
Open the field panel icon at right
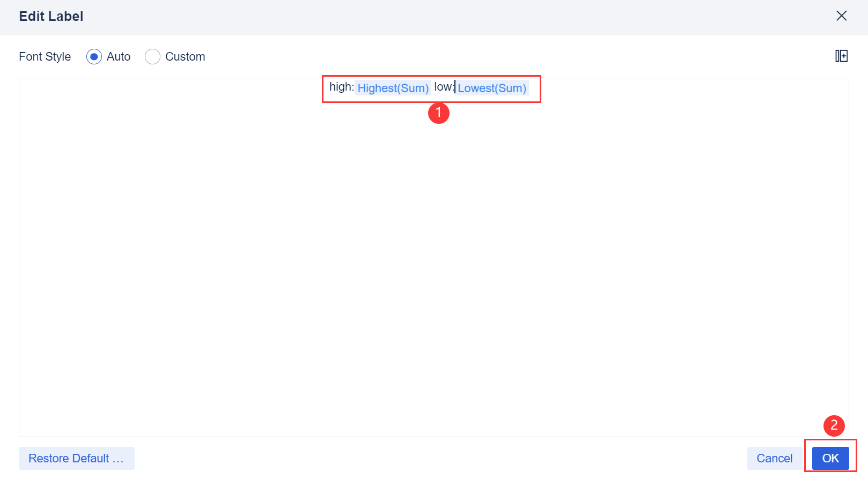[841, 56]
